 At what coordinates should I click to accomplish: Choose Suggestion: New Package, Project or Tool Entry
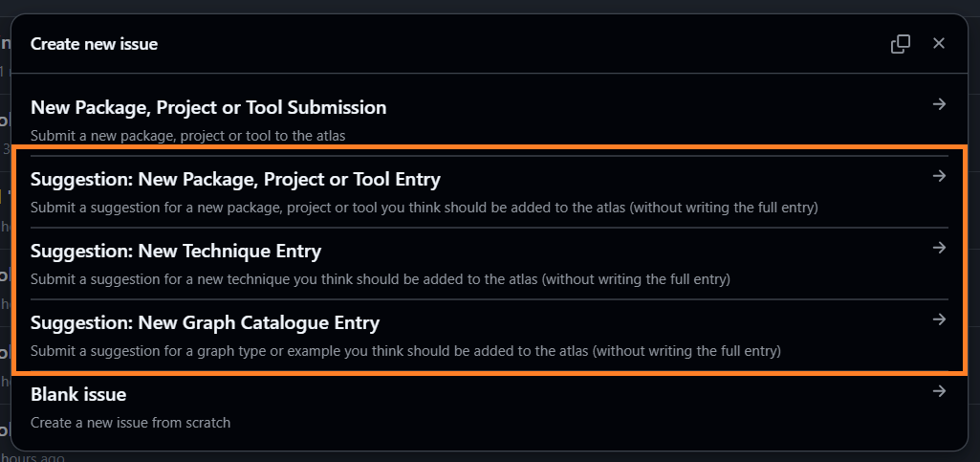coord(235,180)
